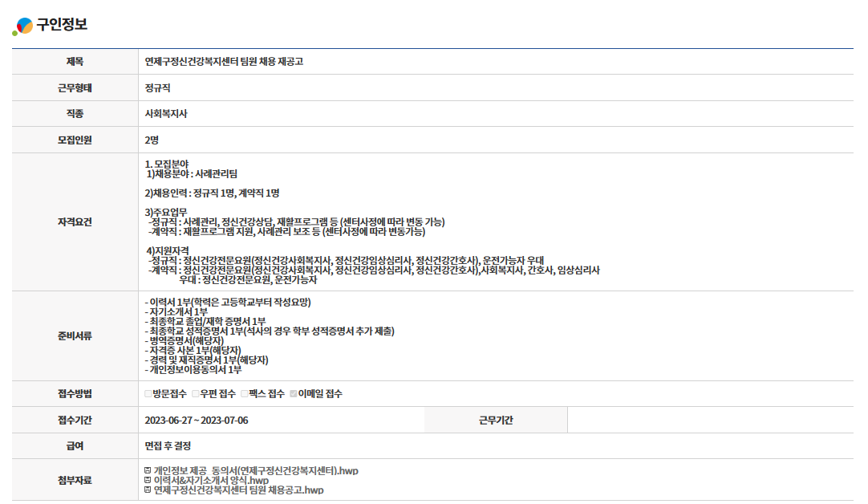Click the empty 근무기간 value cell
868x504 pixels.
pyautogui.click(x=709, y=420)
